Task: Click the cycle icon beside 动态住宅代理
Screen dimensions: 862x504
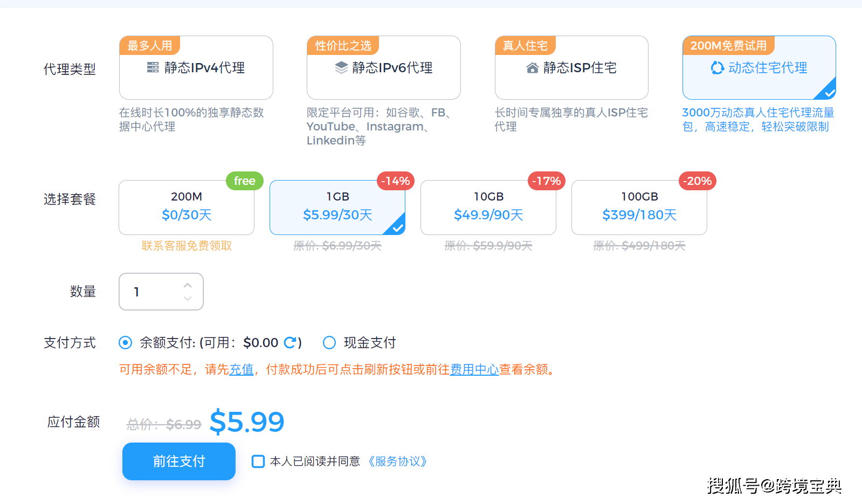Action: pyautogui.click(x=718, y=68)
